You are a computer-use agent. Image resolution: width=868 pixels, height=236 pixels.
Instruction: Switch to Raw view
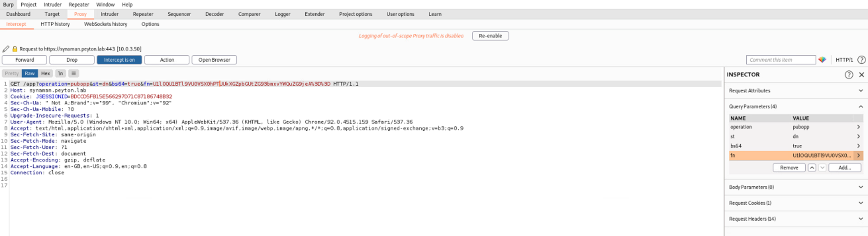coord(30,73)
